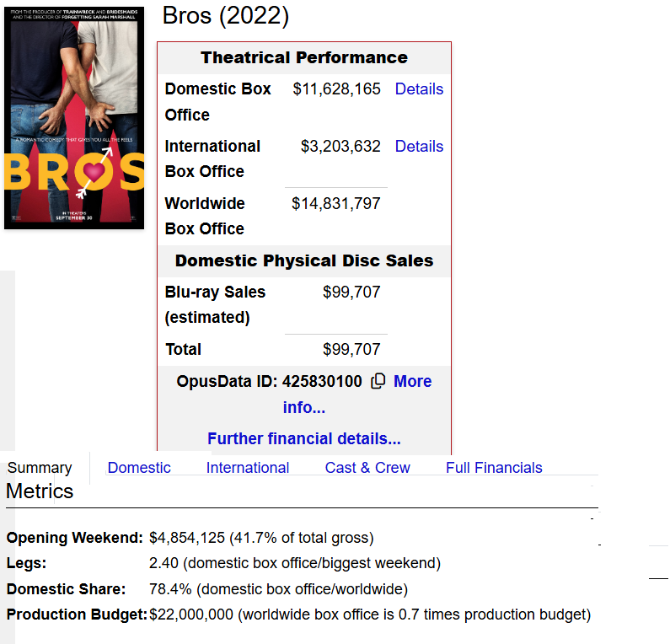Click the Blu-ray Sales (estimated) label

click(215, 304)
